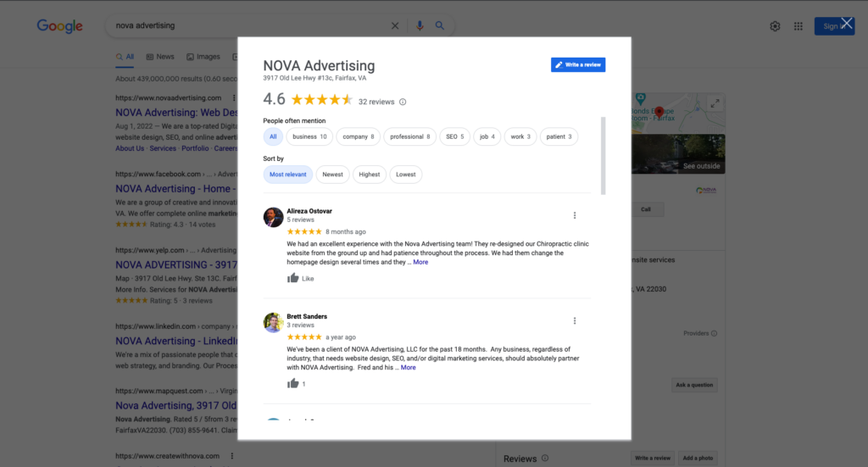Click the info icon beside Providers
The height and width of the screenshot is (467, 868).
[714, 334]
